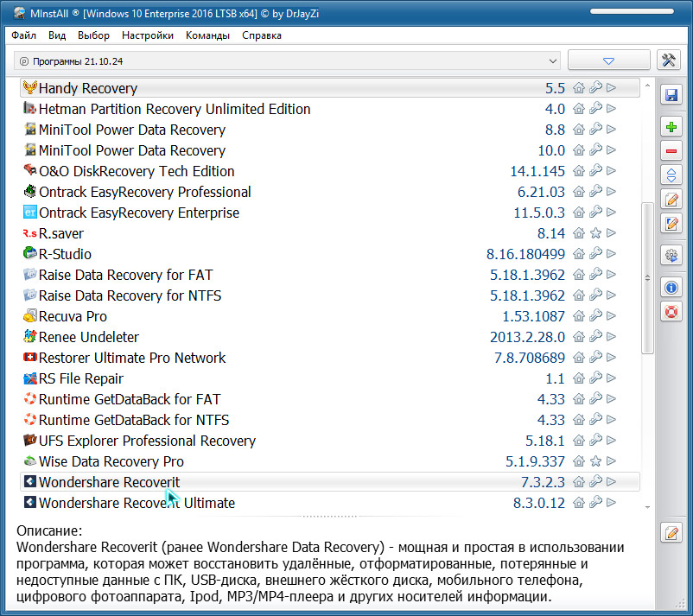The width and height of the screenshot is (693, 616).
Task: Toggle the star on Wise Data Recovery Pro
Action: tap(595, 461)
